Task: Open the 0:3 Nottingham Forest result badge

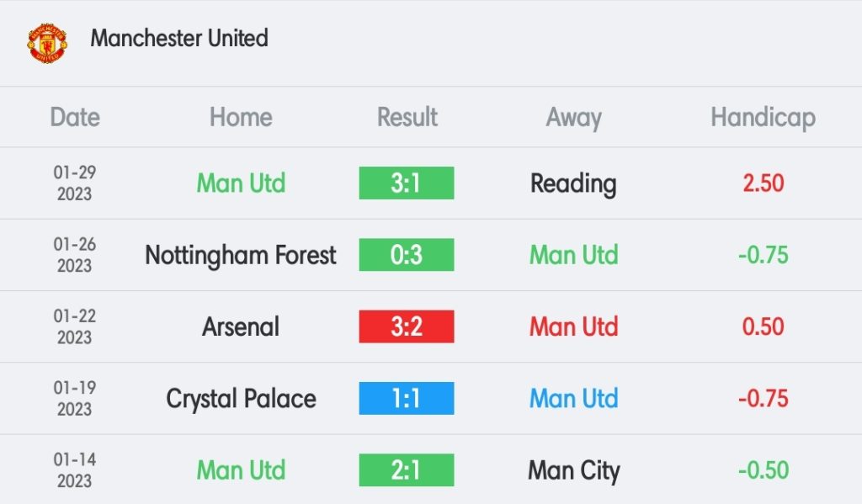Action: tap(407, 254)
